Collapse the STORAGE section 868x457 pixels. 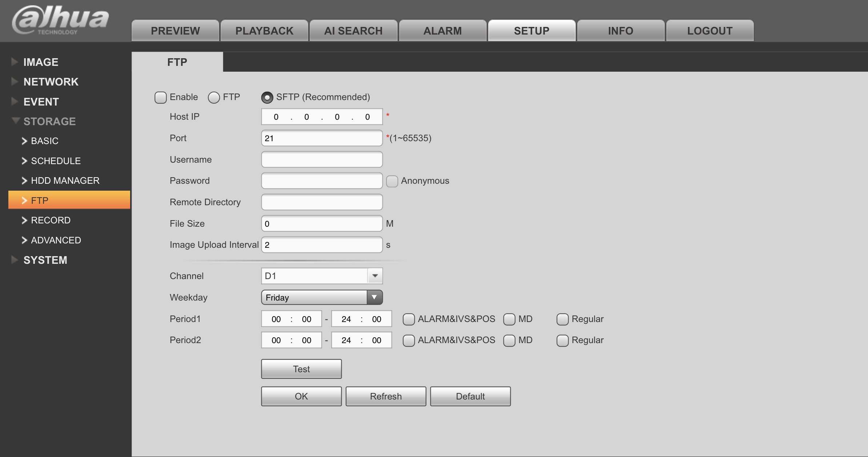15,120
